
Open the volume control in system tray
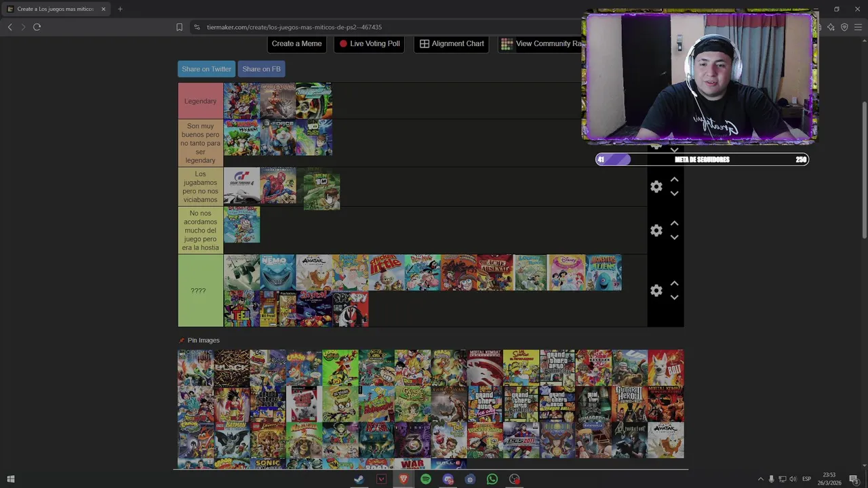point(793,479)
